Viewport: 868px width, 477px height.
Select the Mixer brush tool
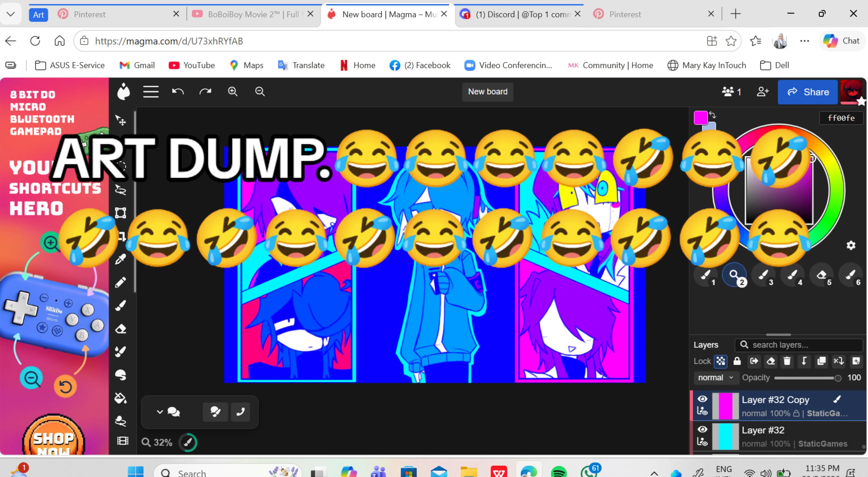(x=121, y=352)
